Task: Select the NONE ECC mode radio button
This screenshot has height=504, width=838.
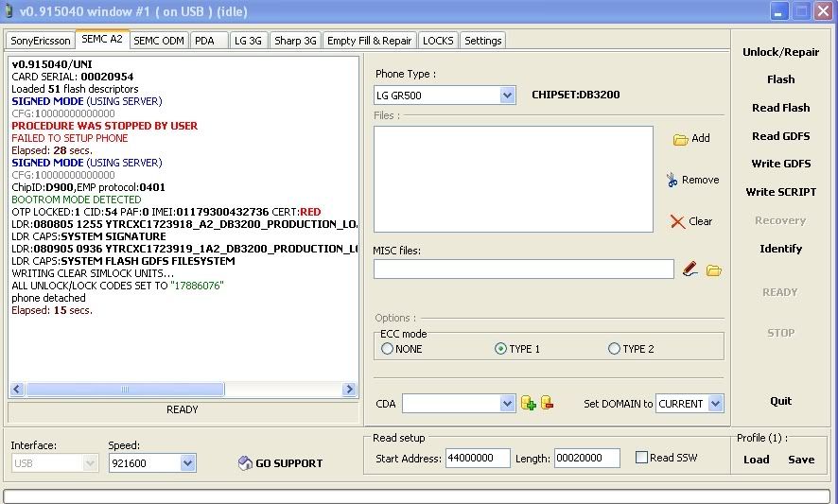Action: tap(387, 349)
